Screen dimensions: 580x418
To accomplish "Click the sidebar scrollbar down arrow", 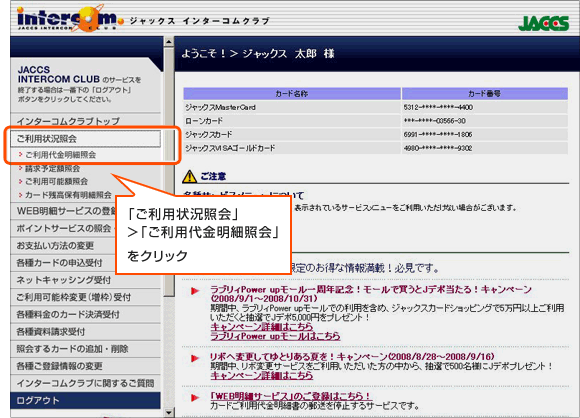I will [x=169, y=412].
